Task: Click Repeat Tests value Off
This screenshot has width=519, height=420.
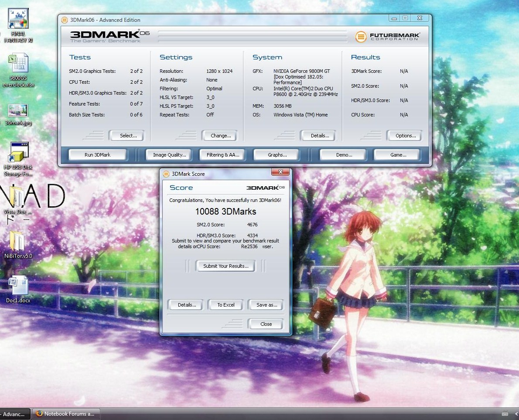Action: click(210, 115)
